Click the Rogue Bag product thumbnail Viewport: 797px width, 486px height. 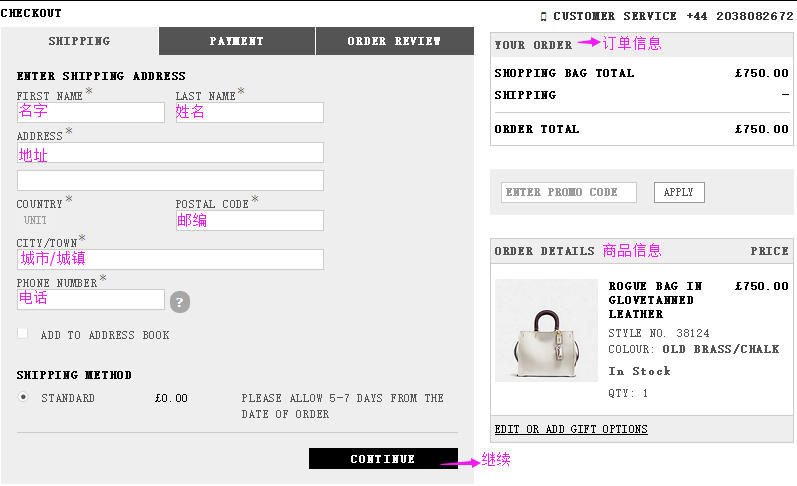coord(546,330)
